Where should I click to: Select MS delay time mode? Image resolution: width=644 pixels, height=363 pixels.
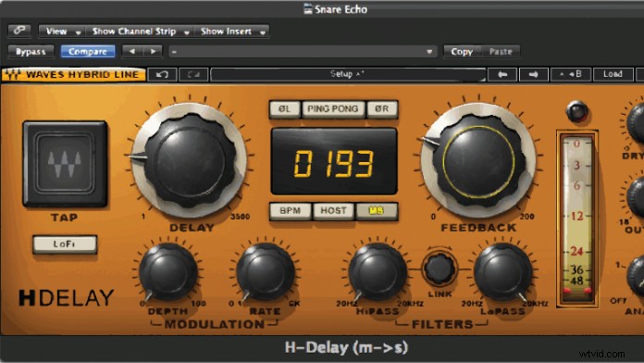377,211
